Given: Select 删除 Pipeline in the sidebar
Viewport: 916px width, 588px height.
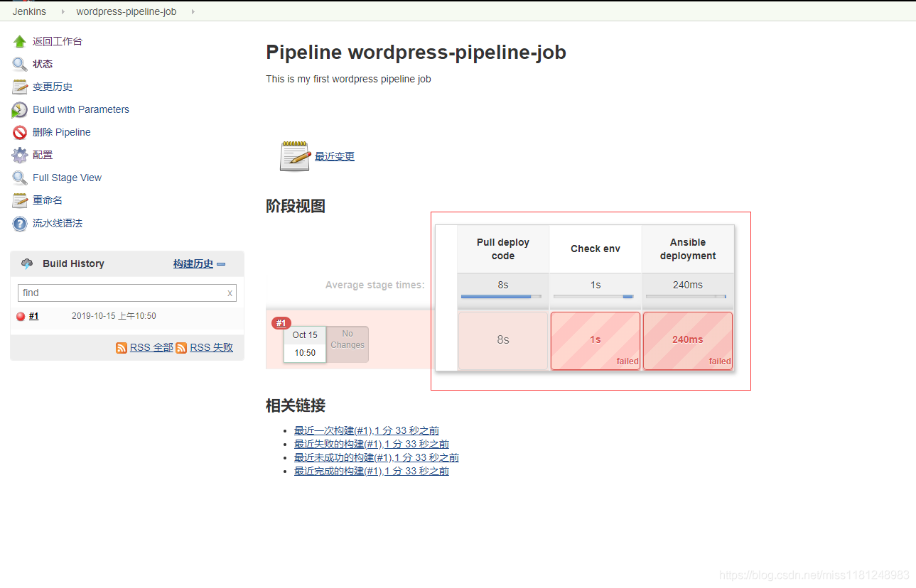Looking at the screenshot, I should tap(62, 132).
